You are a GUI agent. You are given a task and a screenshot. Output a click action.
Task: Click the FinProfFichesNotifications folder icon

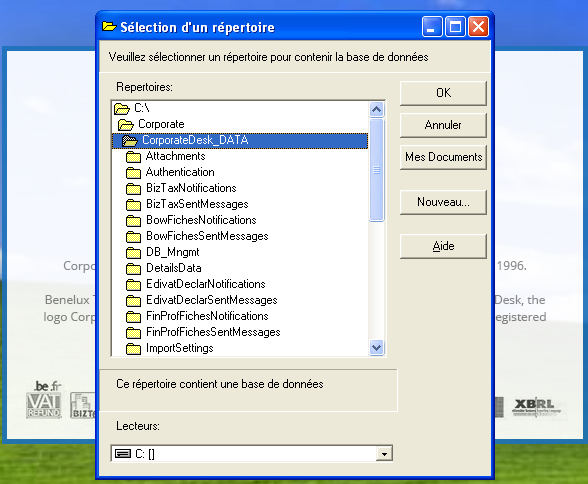[134, 317]
